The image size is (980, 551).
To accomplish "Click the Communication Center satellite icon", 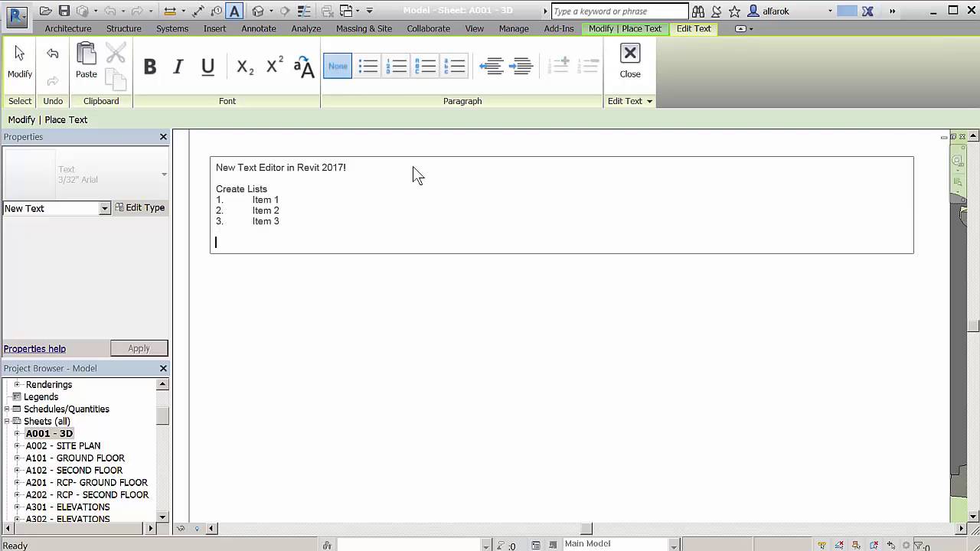I will (717, 11).
